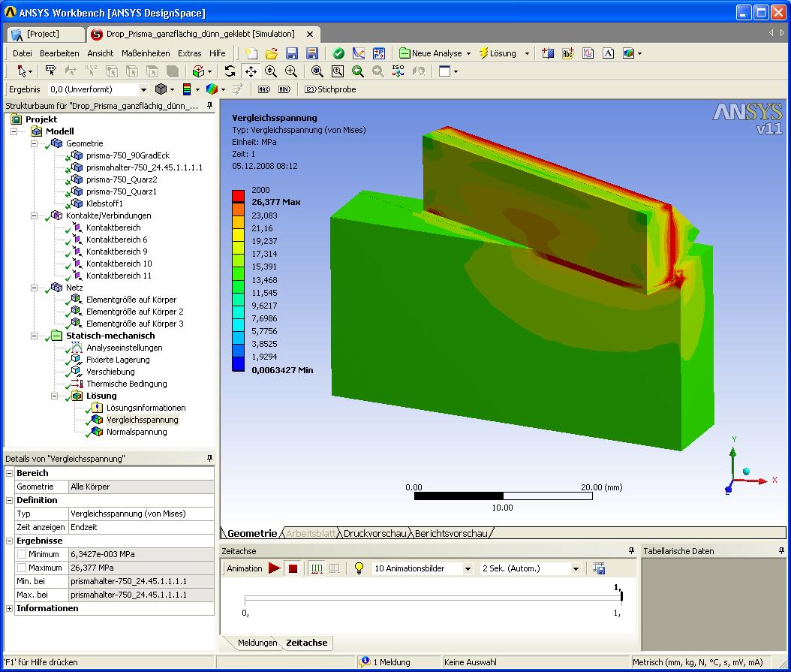Expand the Informationen details section

click(x=9, y=608)
